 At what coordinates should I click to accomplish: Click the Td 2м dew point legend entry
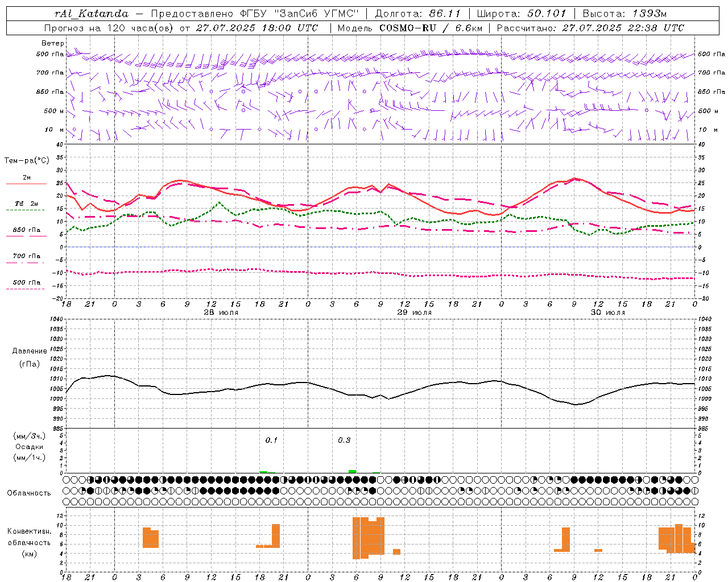[27, 203]
